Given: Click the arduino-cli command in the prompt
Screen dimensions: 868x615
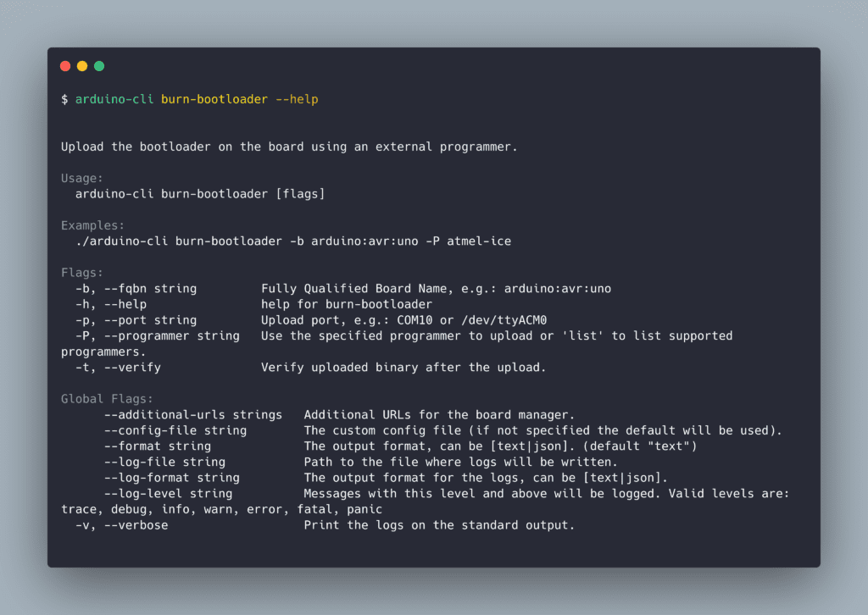Looking at the screenshot, I should (x=114, y=99).
